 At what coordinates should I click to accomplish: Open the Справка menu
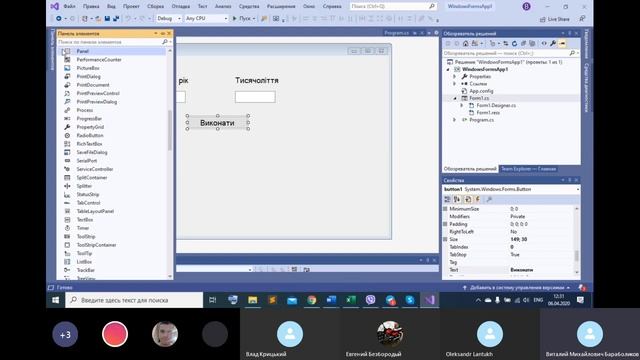(x=332, y=7)
